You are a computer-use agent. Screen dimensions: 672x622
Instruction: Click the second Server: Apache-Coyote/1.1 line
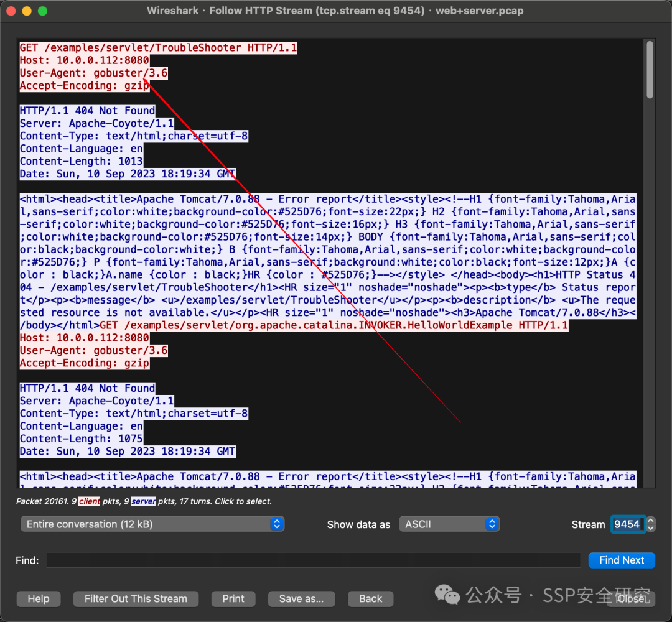[x=97, y=401]
